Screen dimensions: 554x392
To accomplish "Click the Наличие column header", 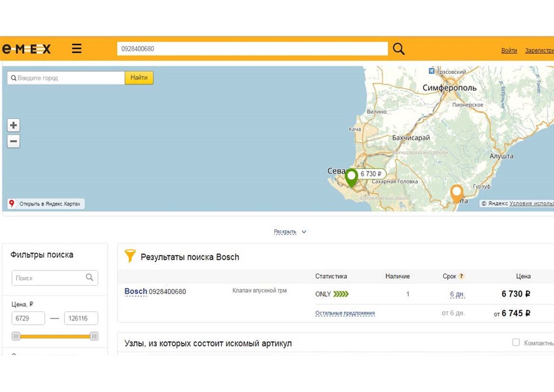I will tap(398, 276).
